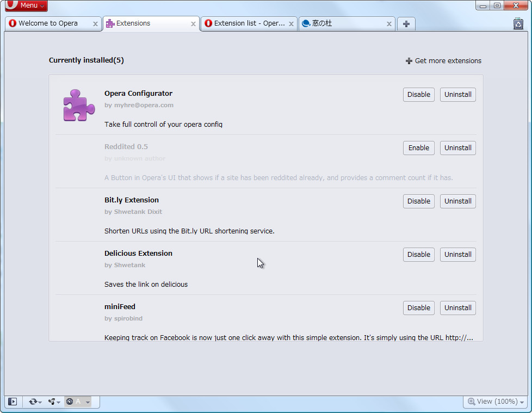This screenshot has height=413, width=532.
Task: Close the Extension list tab
Action: [291, 24]
